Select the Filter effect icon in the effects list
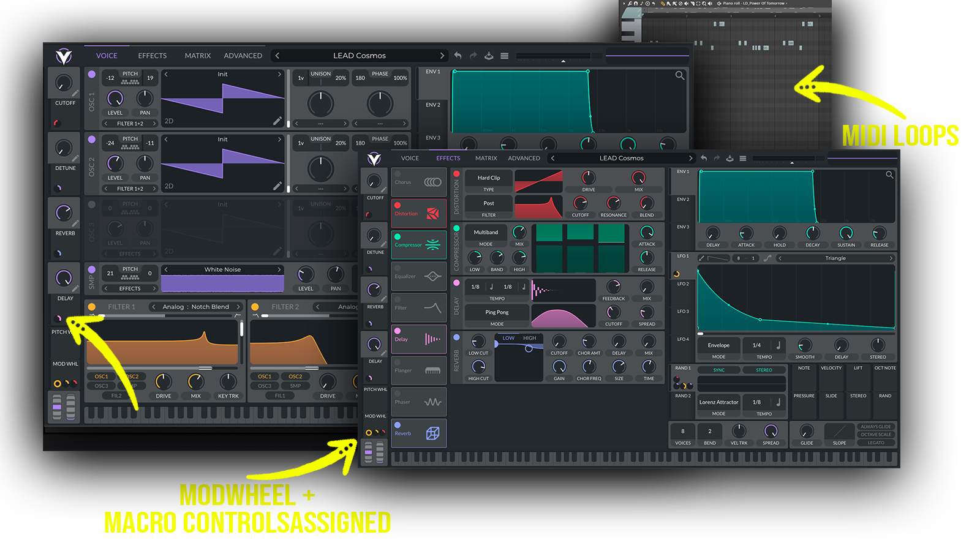Image resolution: width=980 pixels, height=551 pixels. point(432,307)
